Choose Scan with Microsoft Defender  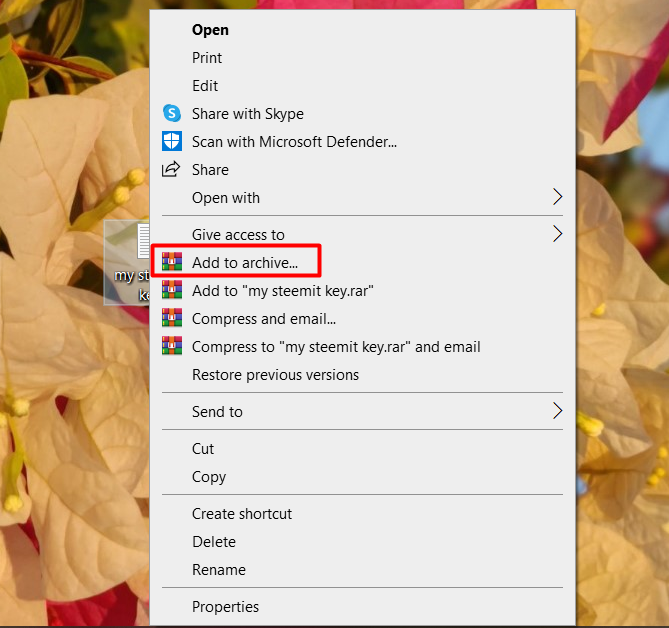point(362,142)
